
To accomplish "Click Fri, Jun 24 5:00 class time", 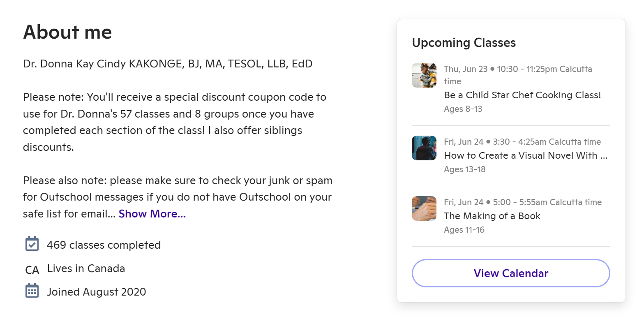I will 523,202.
